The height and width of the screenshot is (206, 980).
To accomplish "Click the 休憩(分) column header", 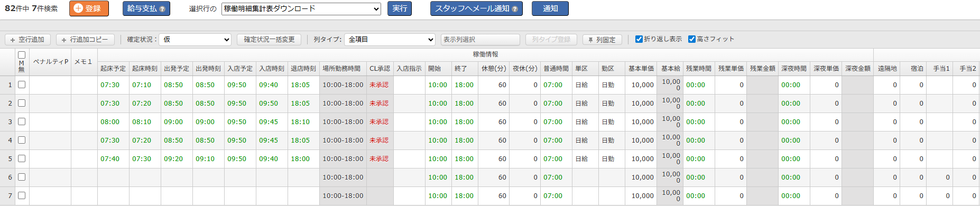I will coord(494,69).
